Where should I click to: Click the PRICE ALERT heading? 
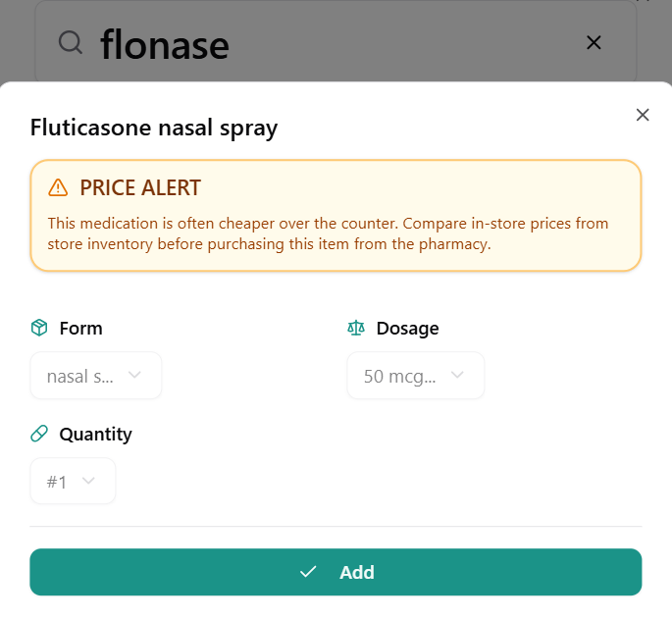pyautogui.click(x=140, y=187)
